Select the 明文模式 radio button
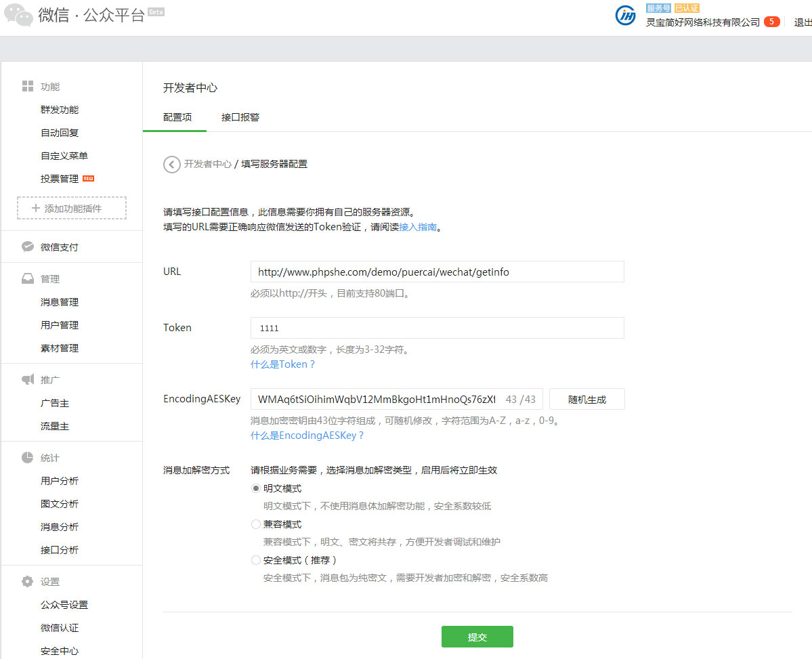Viewport: 812px width, 659px height. click(x=256, y=488)
